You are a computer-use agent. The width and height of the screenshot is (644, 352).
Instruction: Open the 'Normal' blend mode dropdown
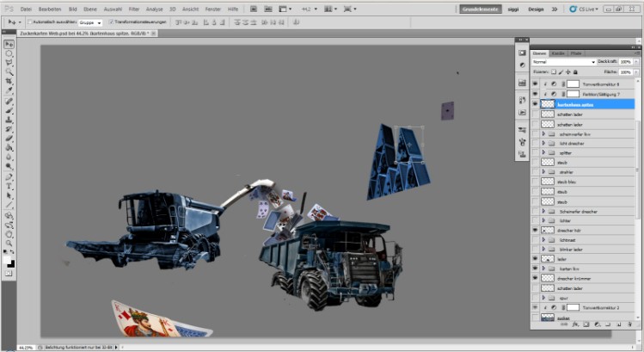(562, 62)
